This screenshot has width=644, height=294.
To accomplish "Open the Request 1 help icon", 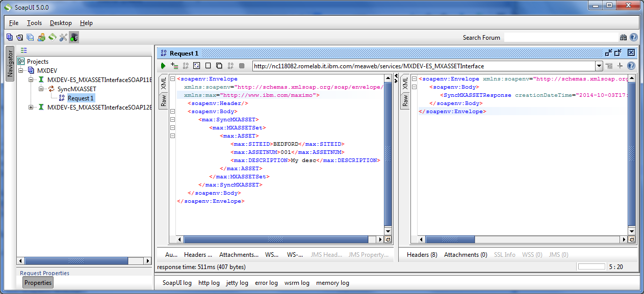I will click(x=631, y=66).
